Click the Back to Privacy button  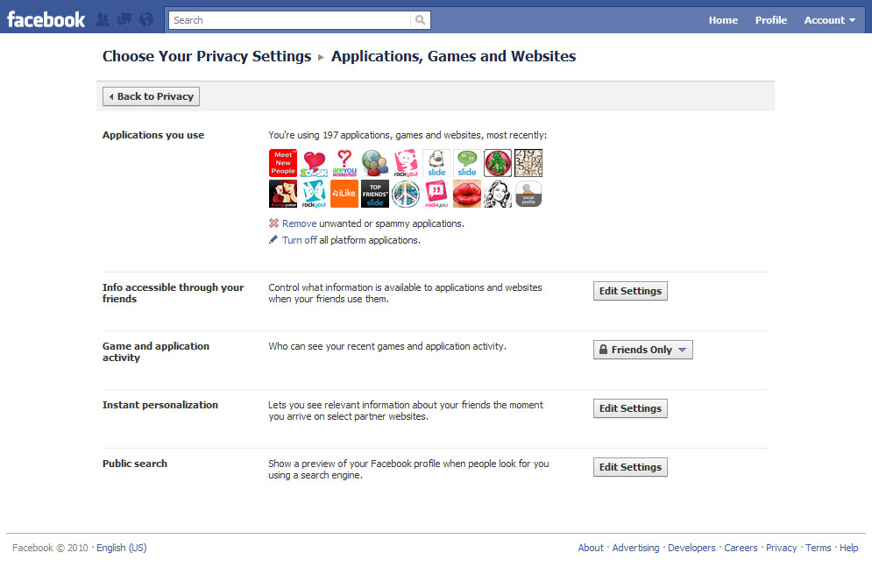tap(151, 96)
